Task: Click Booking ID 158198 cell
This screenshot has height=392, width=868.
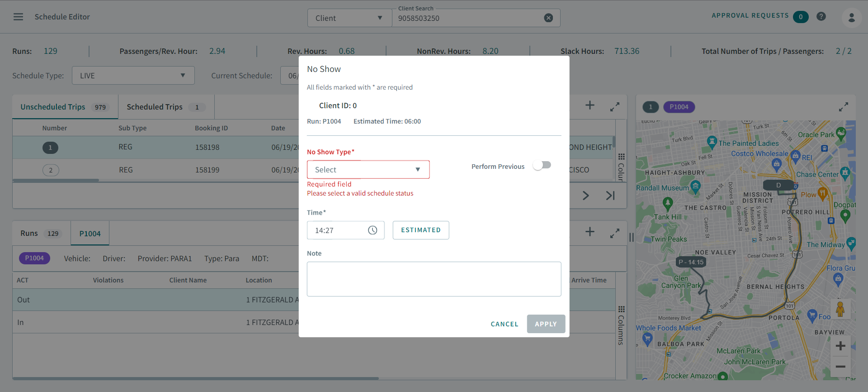Action: pyautogui.click(x=207, y=148)
